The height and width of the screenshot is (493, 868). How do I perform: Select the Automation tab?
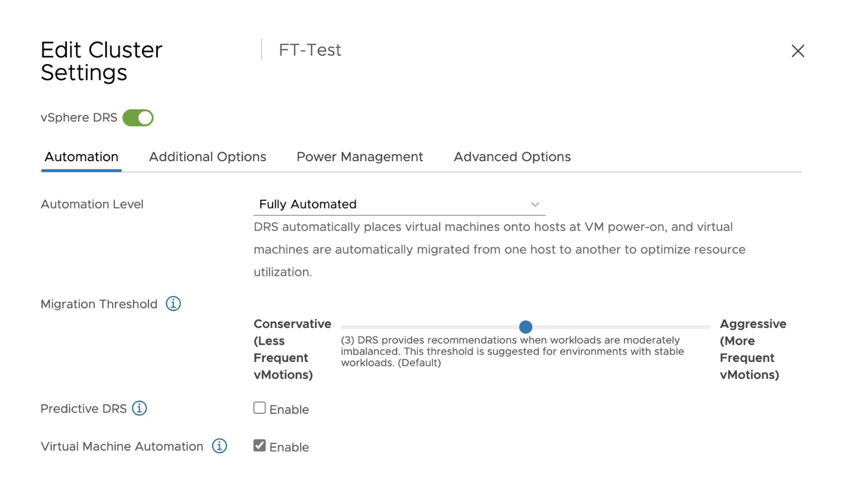pyautogui.click(x=81, y=157)
